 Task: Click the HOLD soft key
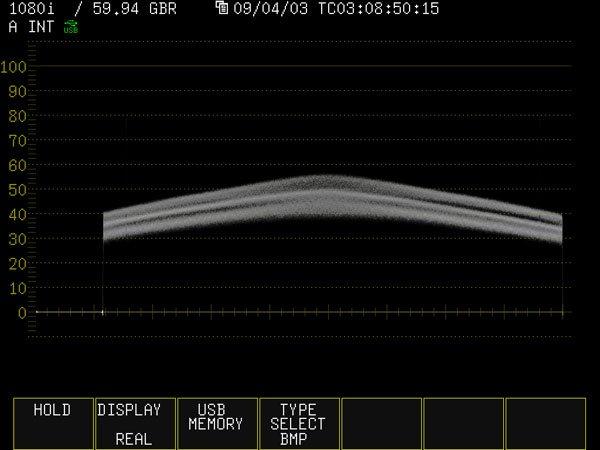[53, 424]
